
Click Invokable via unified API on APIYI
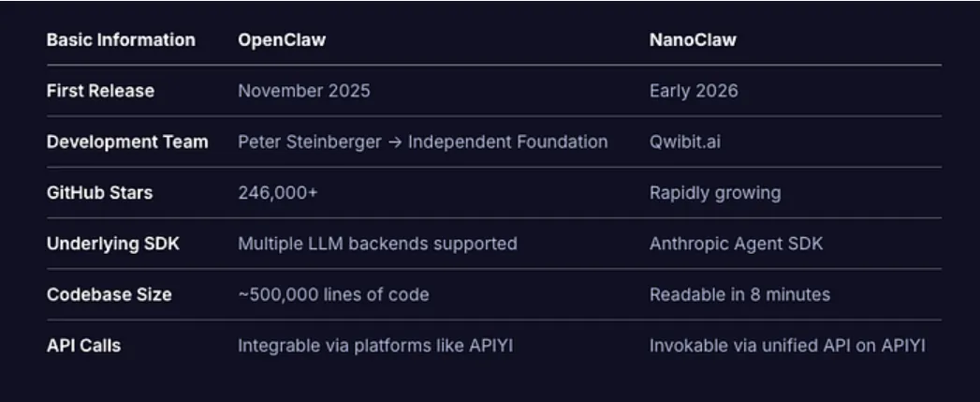(787, 346)
